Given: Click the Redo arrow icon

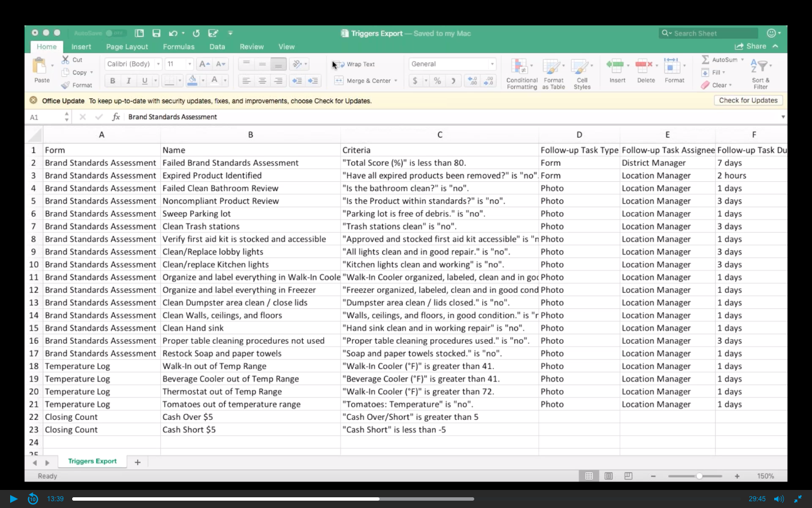Looking at the screenshot, I should point(196,33).
